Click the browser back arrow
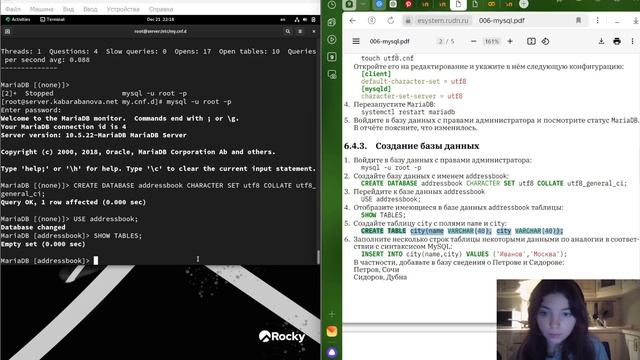Viewport: 640px width, 360px height. coord(353,20)
